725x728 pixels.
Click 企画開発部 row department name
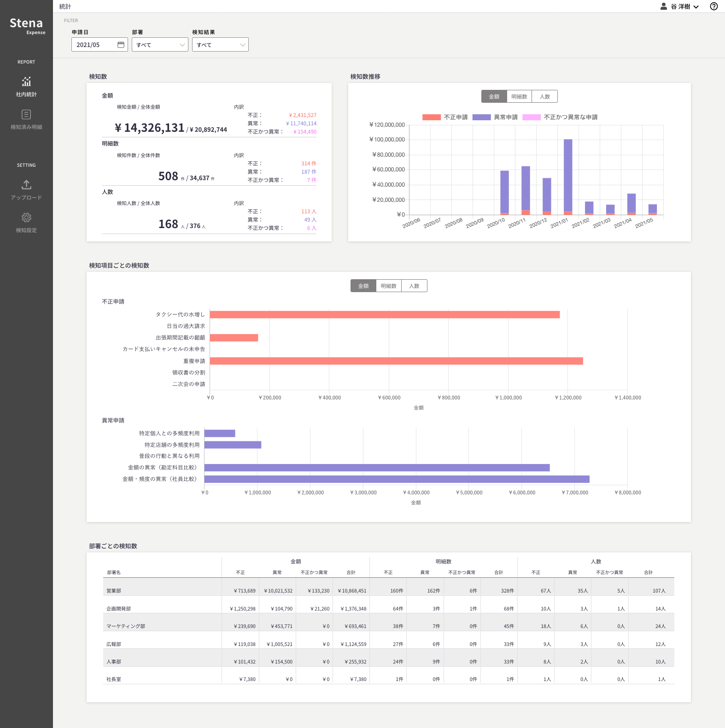pyautogui.click(x=119, y=609)
